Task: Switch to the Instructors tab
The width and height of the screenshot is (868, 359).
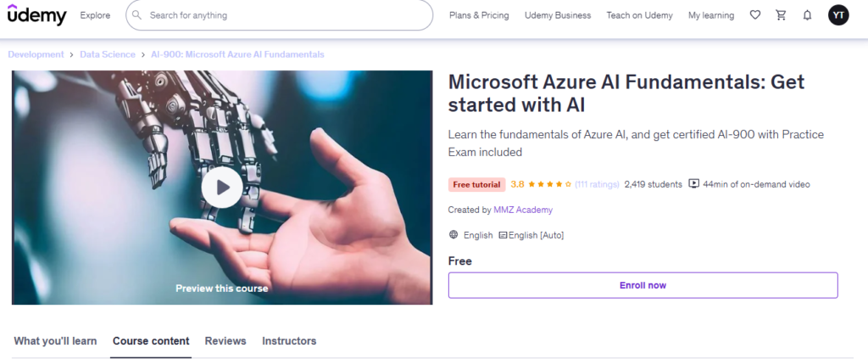Action: pos(289,341)
